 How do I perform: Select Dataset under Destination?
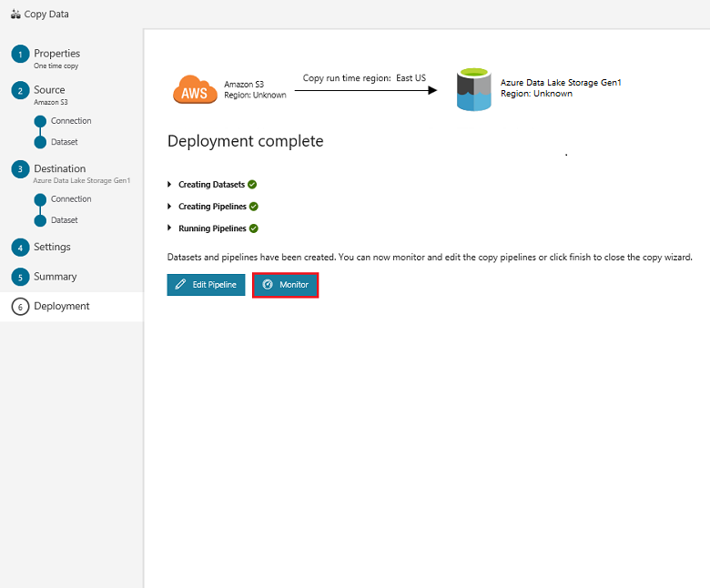pyautogui.click(x=64, y=220)
